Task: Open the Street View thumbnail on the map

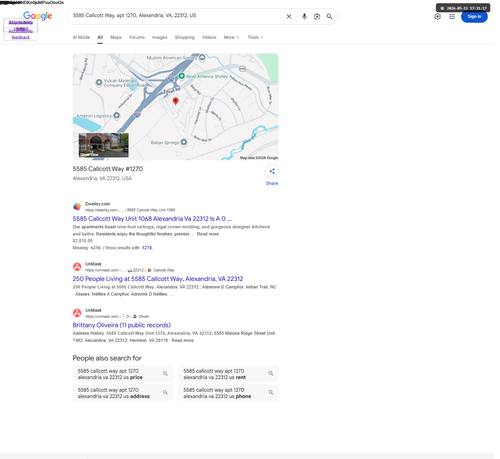Action: (x=103, y=145)
